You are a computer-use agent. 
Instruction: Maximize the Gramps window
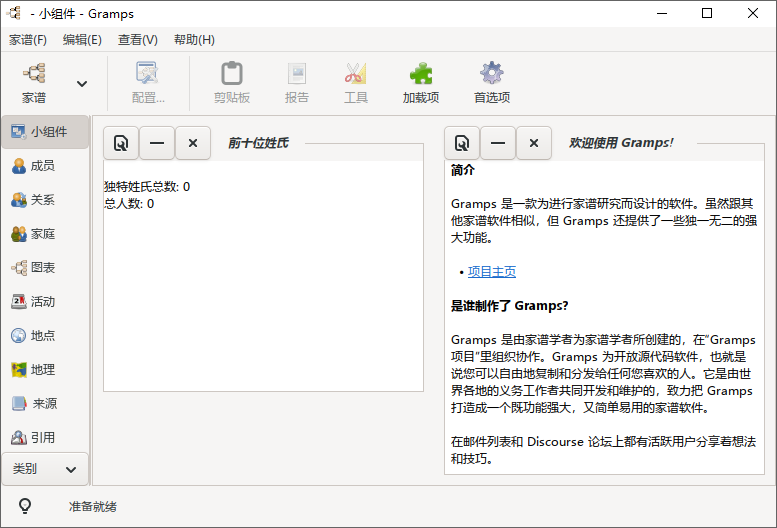tap(707, 13)
